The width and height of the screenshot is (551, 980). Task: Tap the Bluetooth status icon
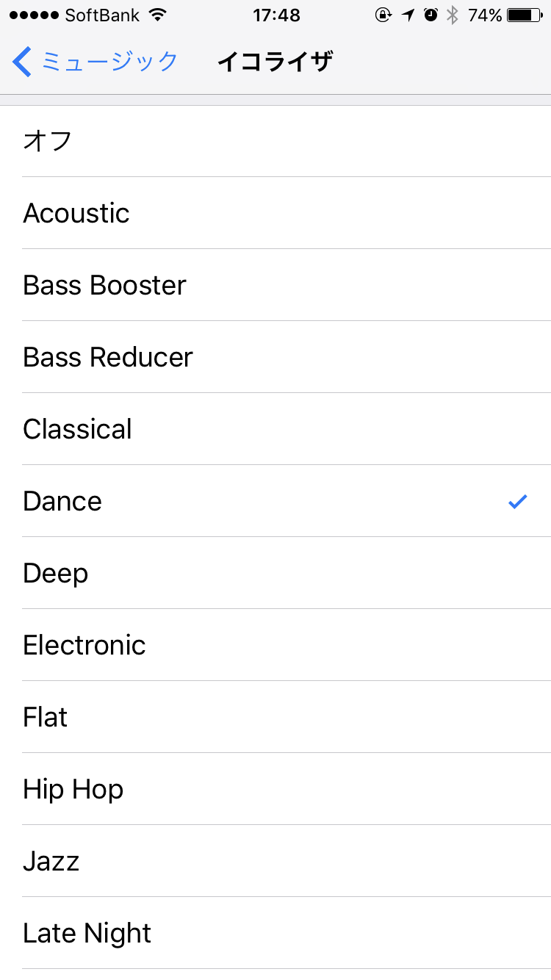click(453, 15)
